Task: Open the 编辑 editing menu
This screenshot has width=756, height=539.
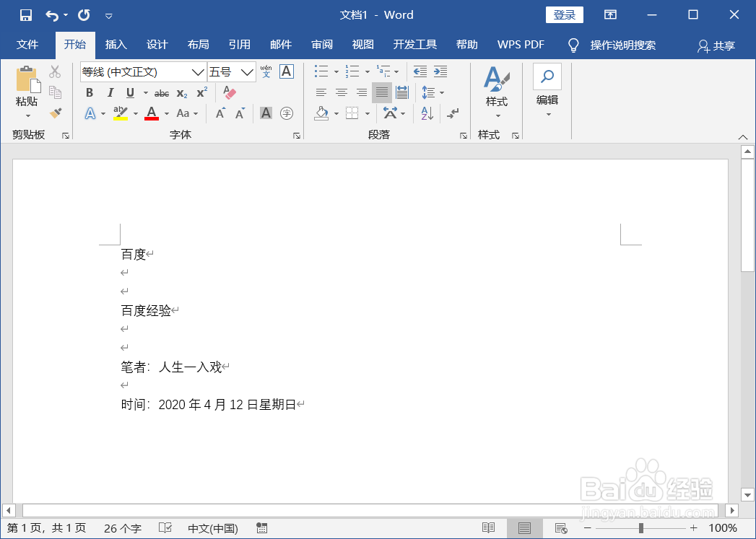Action: 547,92
